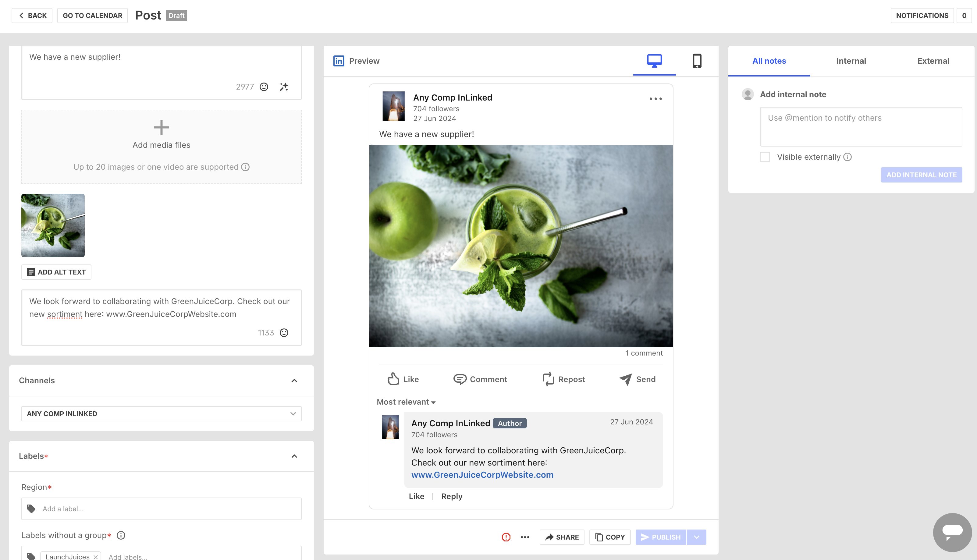Click the green juice image thumbnail
977x560 pixels.
pos(53,225)
